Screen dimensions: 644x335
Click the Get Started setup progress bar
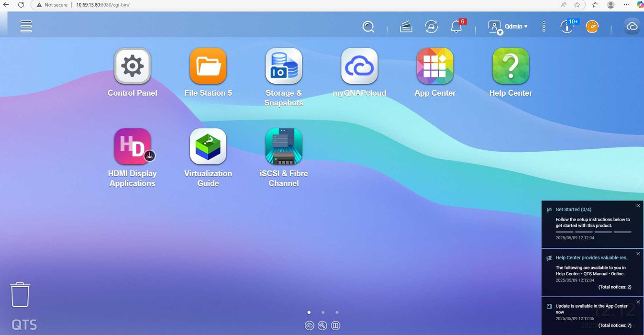pos(593,232)
